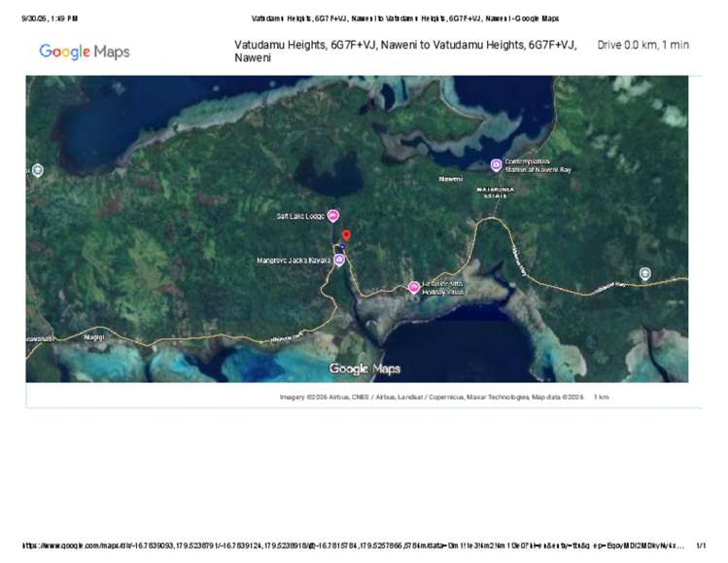The width and height of the screenshot is (728, 563).
Task: Click the route title 'Vatudamu Heights, 6G7F+VJ, Naweni'
Action: point(405,52)
